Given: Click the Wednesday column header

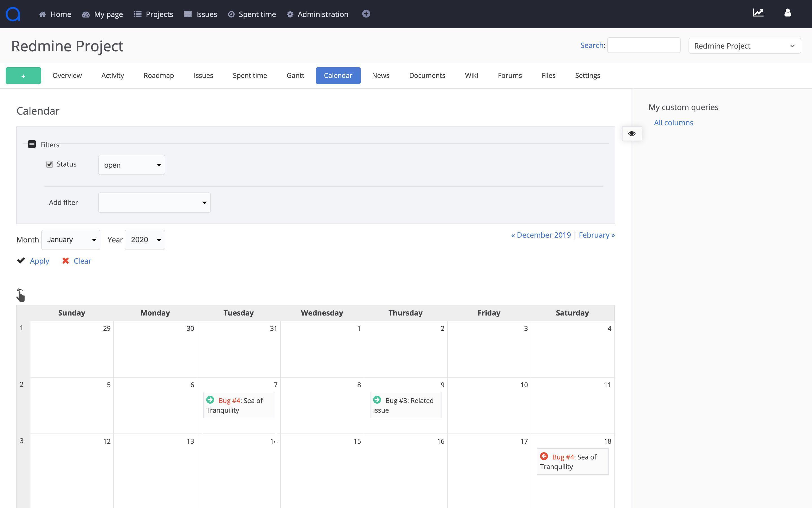Looking at the screenshot, I should click(322, 313).
